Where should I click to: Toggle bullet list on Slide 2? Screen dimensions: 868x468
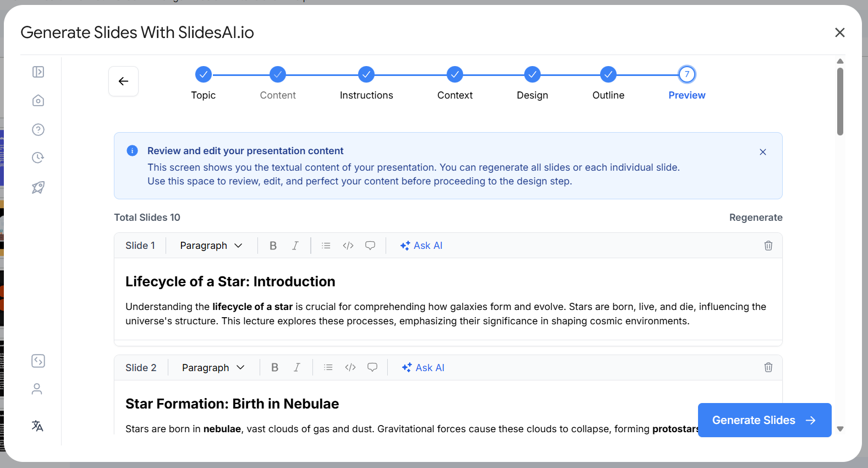[x=328, y=367]
